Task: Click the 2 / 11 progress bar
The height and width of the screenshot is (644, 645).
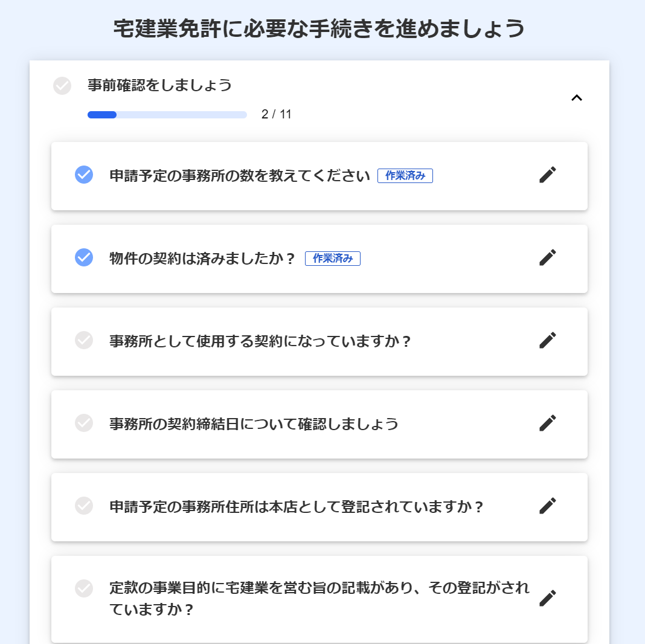Action: (x=167, y=115)
